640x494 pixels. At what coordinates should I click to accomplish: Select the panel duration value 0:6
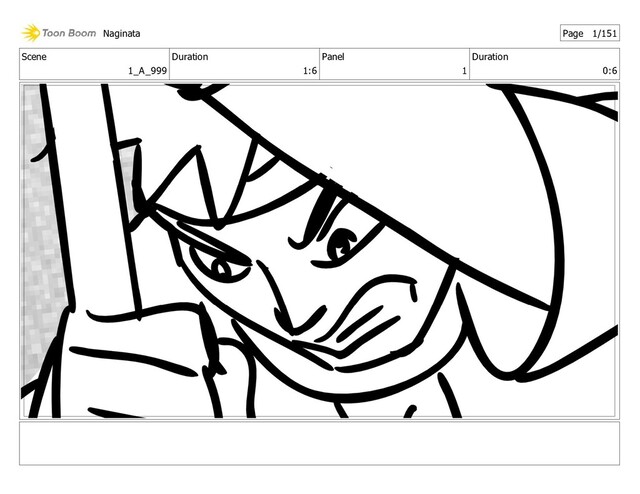pos(610,71)
